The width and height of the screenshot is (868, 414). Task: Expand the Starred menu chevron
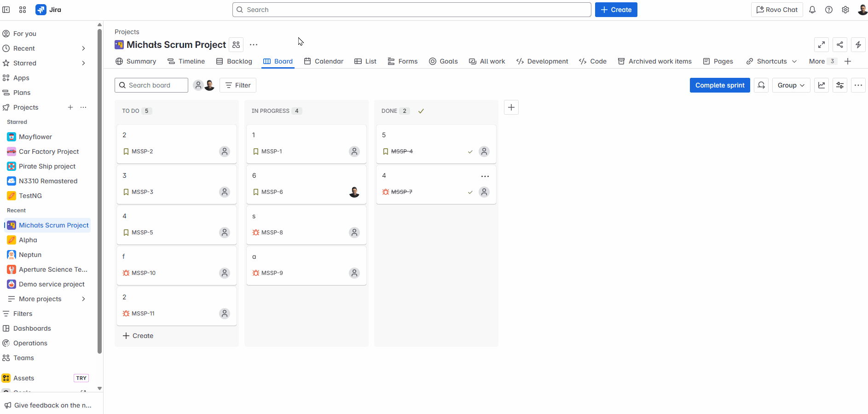point(83,63)
